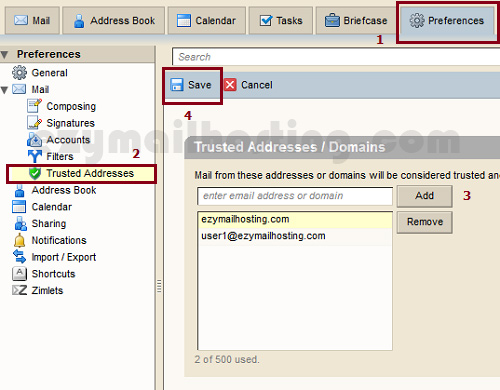Click the Sharing people icon
This screenshot has width=500, height=390.
(20, 223)
